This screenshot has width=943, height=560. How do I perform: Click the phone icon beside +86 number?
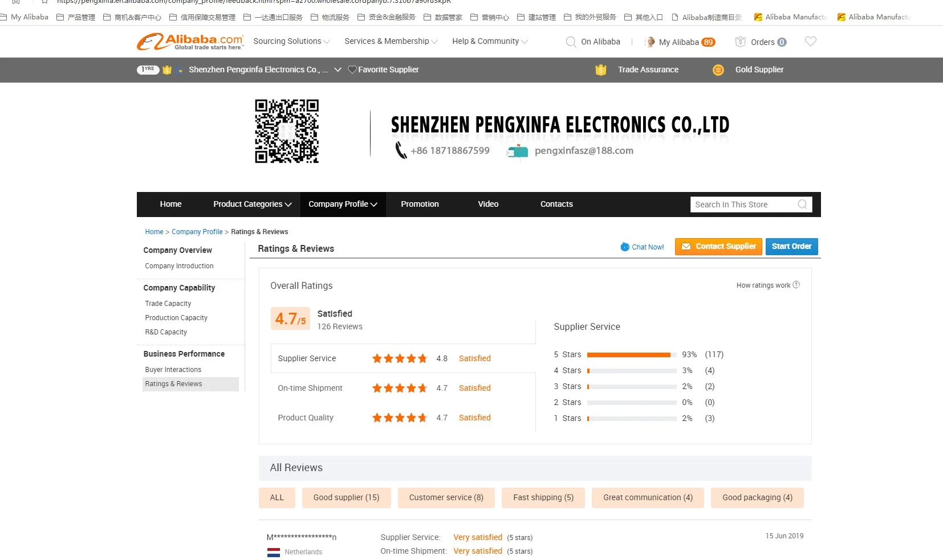[401, 150]
